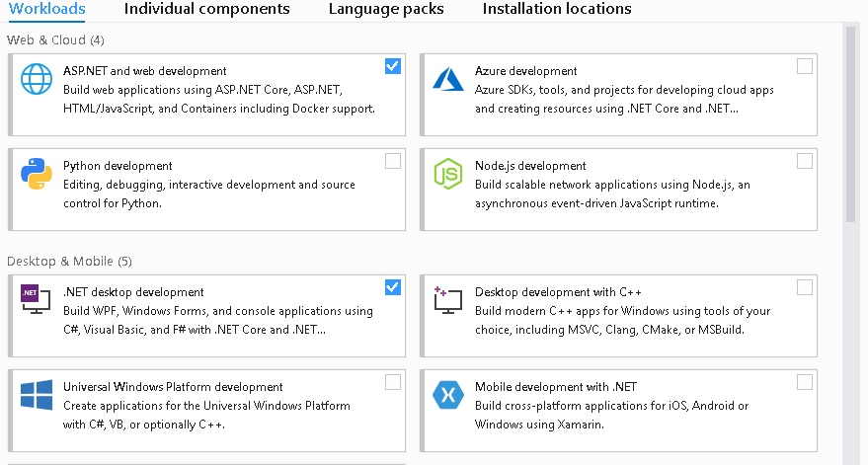Select the 'Node.js development' title text
The image size is (868, 465).
click(x=530, y=166)
